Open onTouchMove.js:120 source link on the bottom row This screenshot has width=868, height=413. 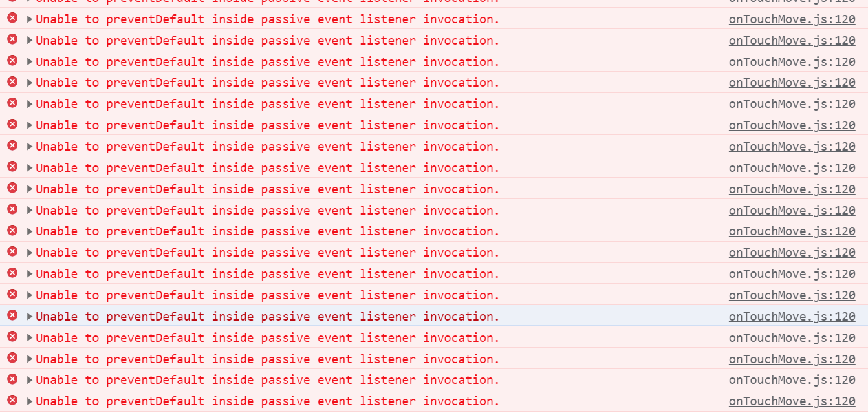coord(792,401)
